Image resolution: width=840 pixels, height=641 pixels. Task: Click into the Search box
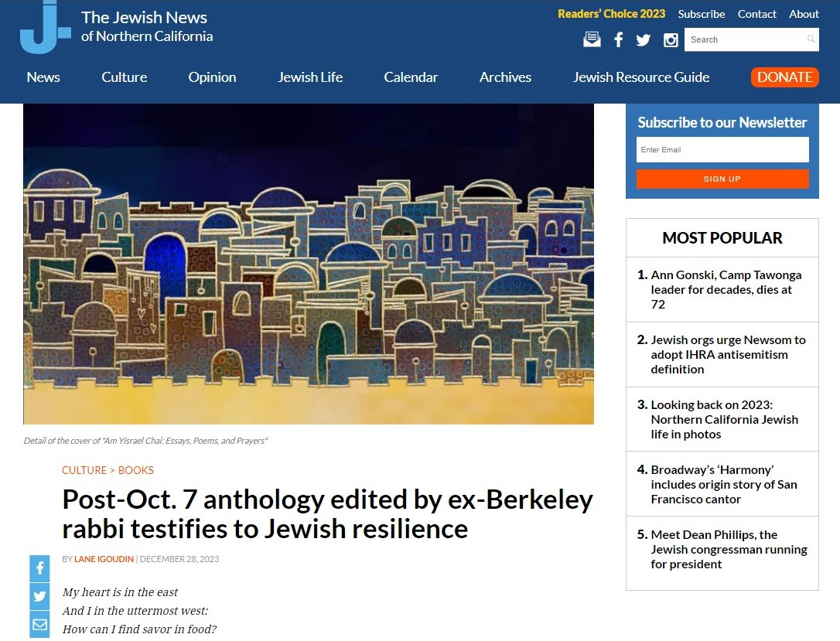pyautogui.click(x=743, y=39)
